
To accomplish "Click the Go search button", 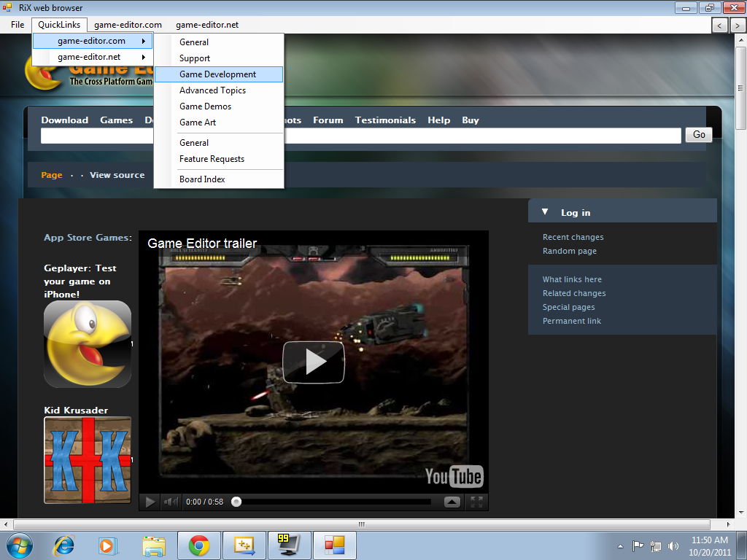I will click(699, 135).
